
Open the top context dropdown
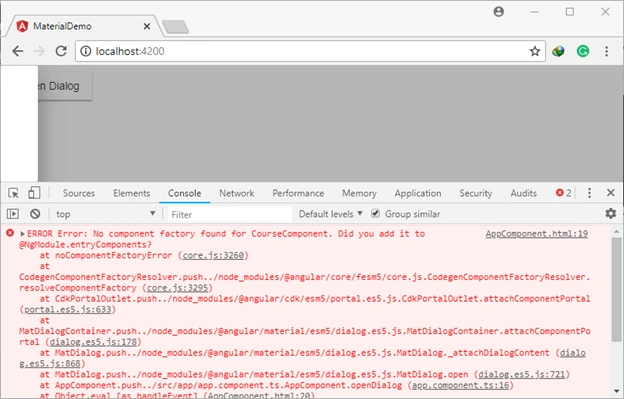pyautogui.click(x=105, y=214)
